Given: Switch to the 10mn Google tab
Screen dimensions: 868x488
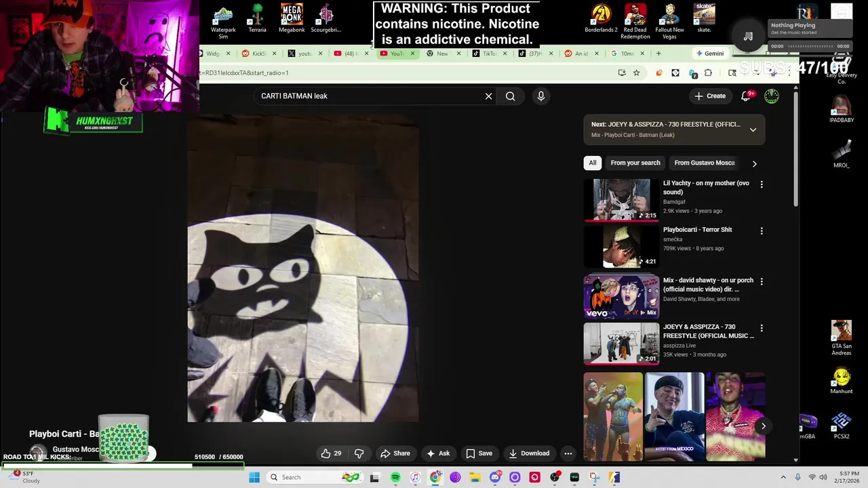Looking at the screenshot, I should [628, 54].
